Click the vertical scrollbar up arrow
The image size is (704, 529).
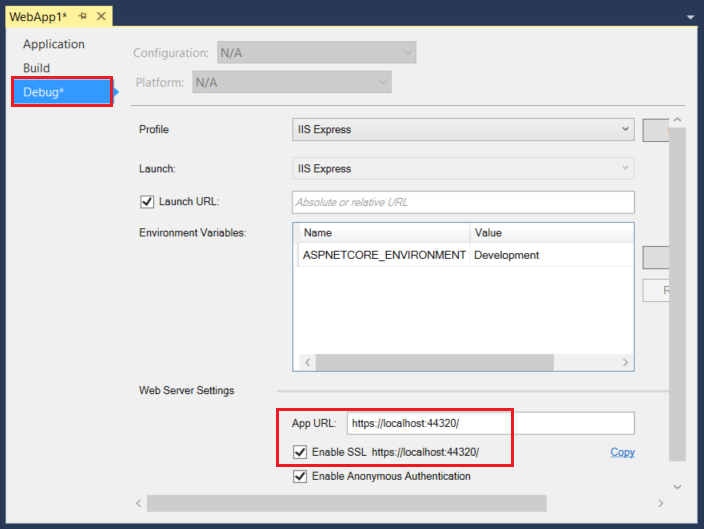677,120
